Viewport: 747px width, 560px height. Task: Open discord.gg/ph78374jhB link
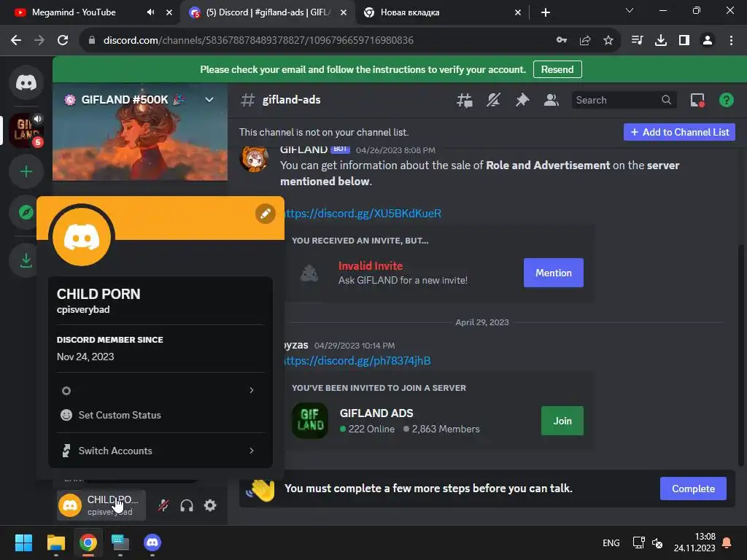click(x=357, y=360)
